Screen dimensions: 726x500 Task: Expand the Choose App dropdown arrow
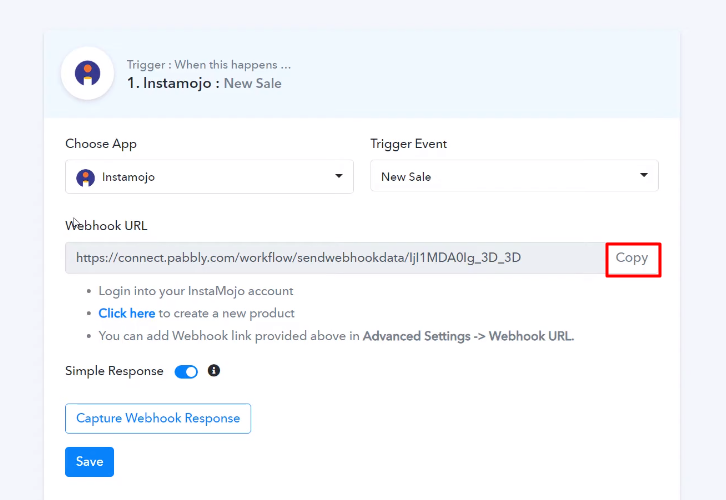click(x=338, y=176)
